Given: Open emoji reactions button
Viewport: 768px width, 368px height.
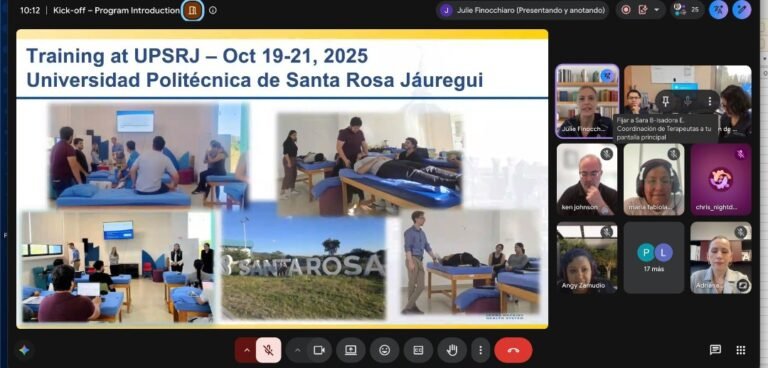Looking at the screenshot, I should click(x=384, y=350).
